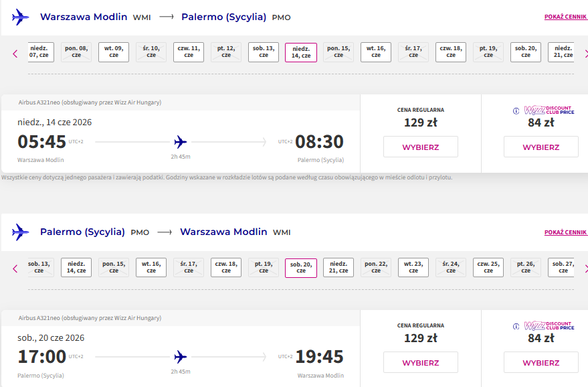Choose regular 129 zł outbound fare

pos(421,147)
